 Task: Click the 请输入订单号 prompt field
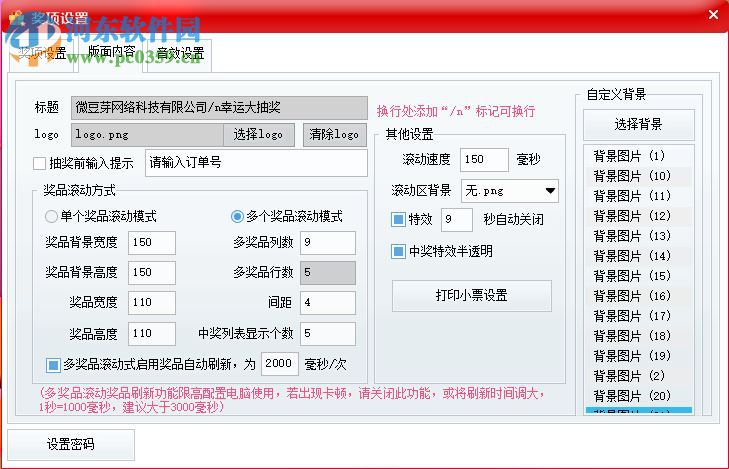tap(256, 163)
